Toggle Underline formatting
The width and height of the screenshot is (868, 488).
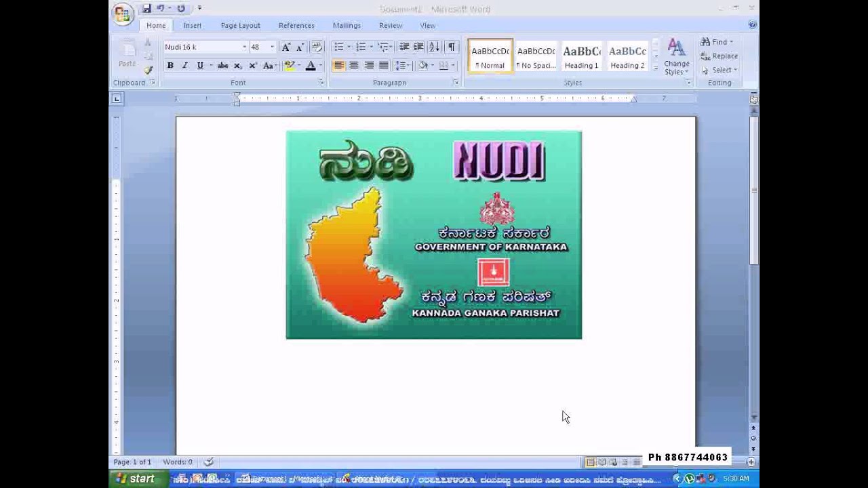[x=199, y=66]
